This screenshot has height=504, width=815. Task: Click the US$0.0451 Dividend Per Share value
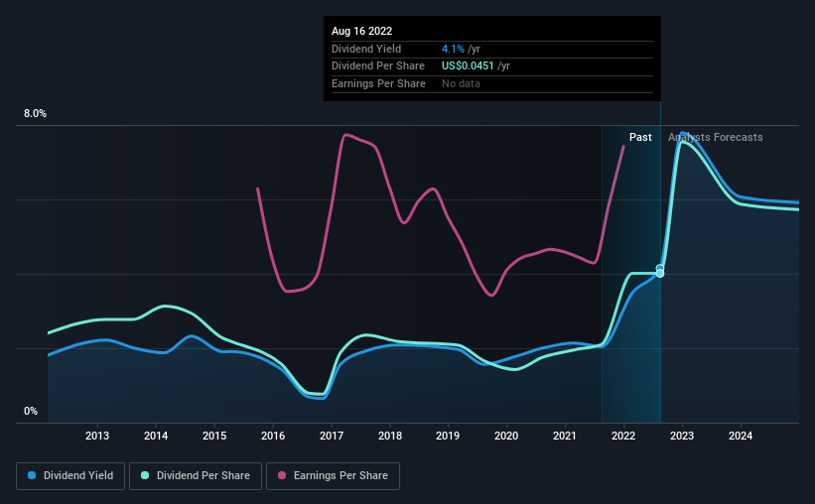pyautogui.click(x=468, y=66)
